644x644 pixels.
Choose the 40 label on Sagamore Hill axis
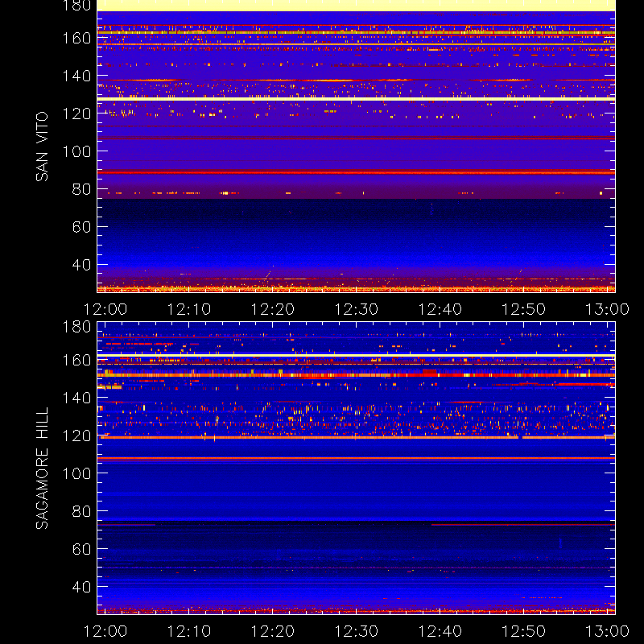pyautogui.click(x=81, y=587)
